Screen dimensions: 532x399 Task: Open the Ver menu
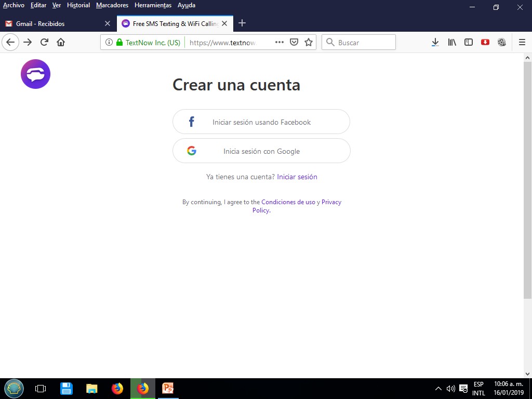(x=57, y=5)
